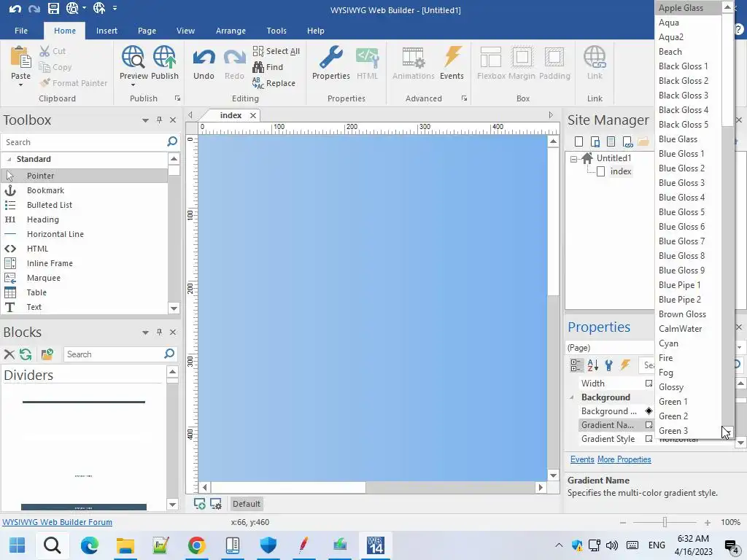Screen dimensions: 747x560
Task: Click the Paste icon in Clipboard group
Action: 20,57
